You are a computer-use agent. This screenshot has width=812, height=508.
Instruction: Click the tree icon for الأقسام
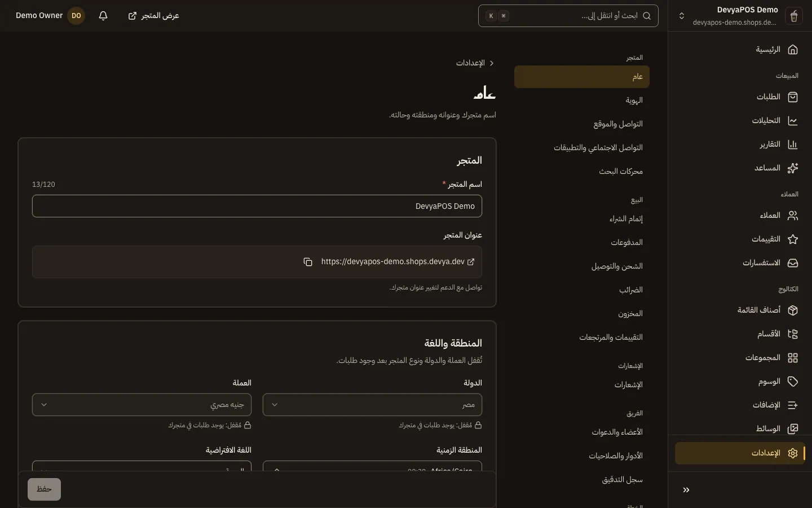pyautogui.click(x=793, y=334)
